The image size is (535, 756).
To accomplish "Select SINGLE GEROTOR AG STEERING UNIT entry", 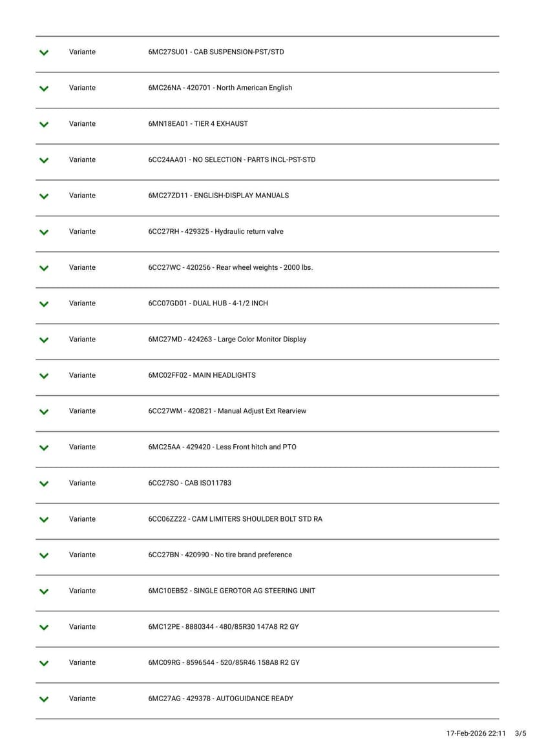I will coord(231,591).
